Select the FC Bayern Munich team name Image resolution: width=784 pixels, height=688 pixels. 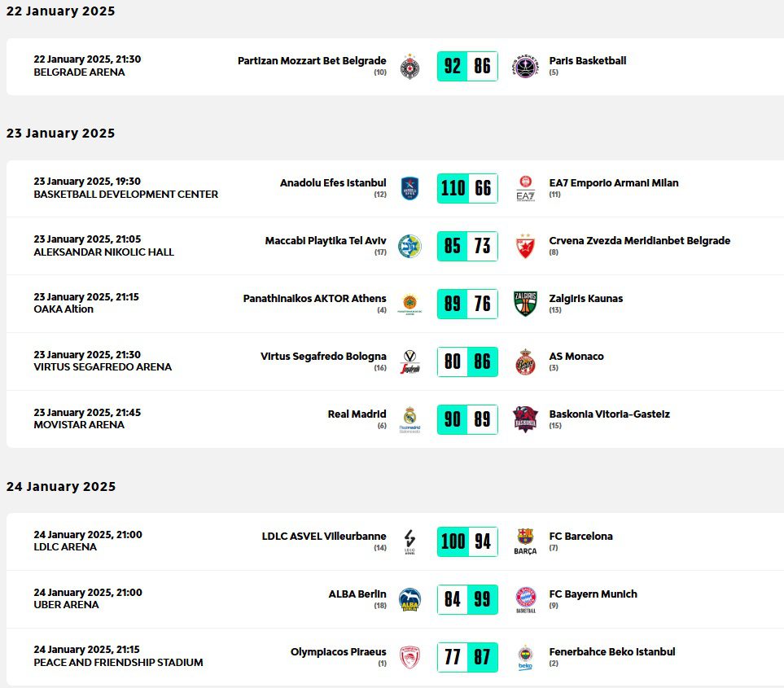click(593, 594)
